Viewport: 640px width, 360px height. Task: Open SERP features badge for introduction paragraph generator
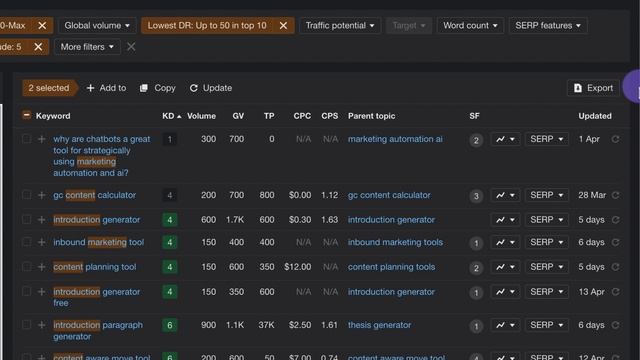(x=476, y=326)
